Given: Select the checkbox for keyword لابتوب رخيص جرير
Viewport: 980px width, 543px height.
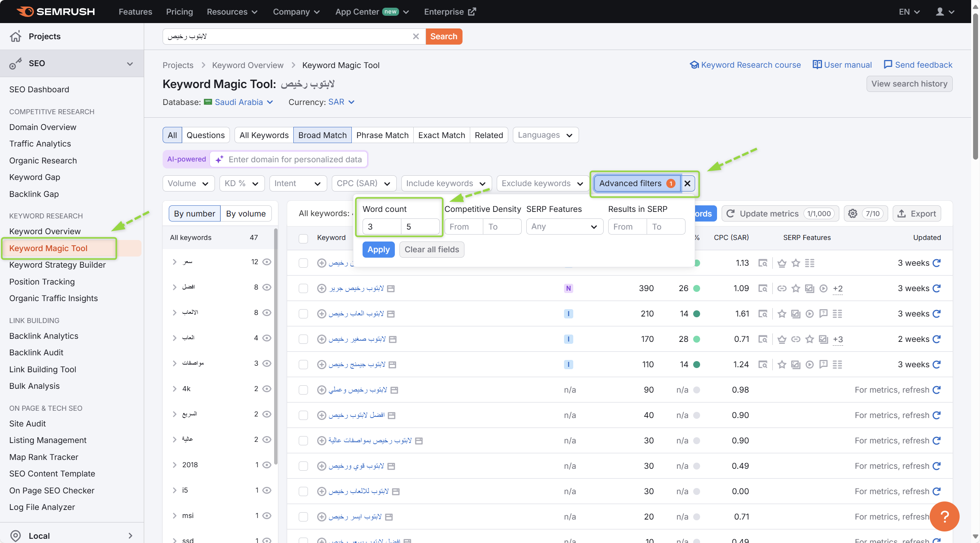Looking at the screenshot, I should [x=303, y=288].
